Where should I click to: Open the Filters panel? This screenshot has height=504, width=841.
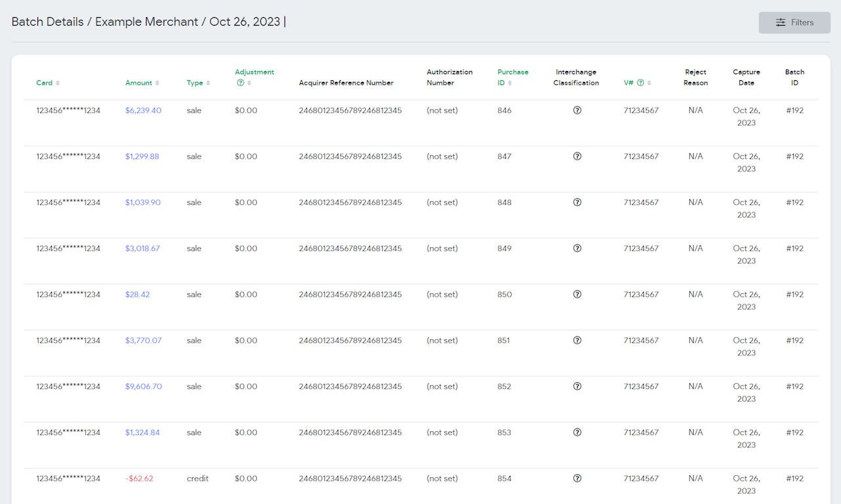tap(794, 22)
